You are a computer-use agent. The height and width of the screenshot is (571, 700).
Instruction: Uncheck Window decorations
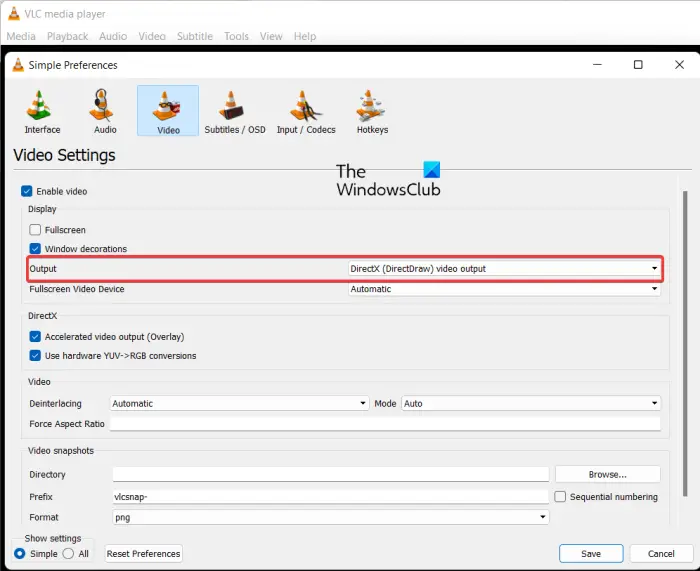35,248
